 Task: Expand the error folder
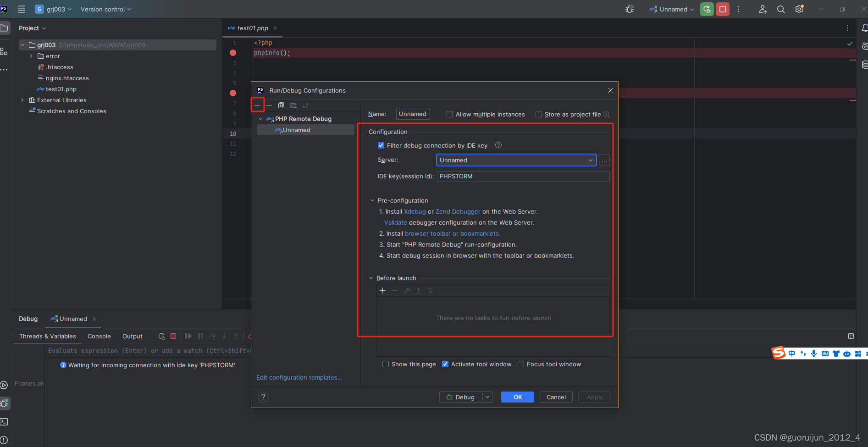[31, 56]
